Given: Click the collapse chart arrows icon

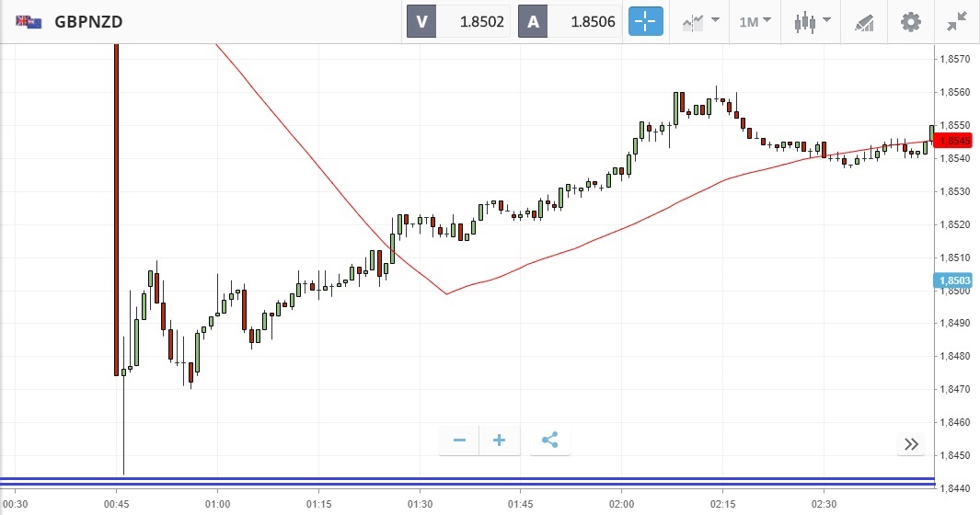Looking at the screenshot, I should [957, 21].
